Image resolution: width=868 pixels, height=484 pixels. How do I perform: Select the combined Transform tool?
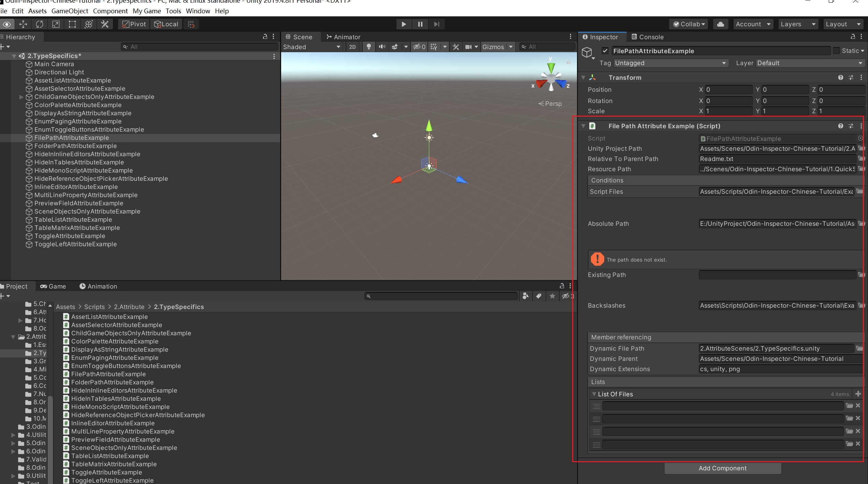point(89,24)
